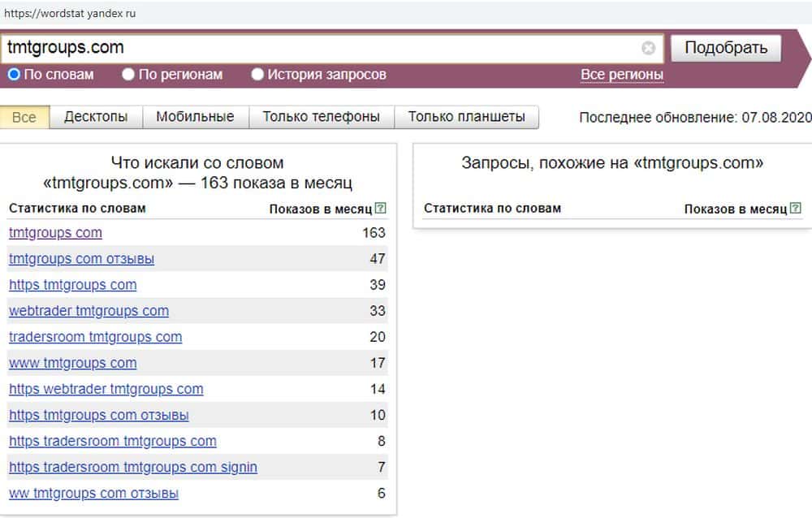Click the 'Запросы, похожие на «tmtgroups.com»' heading

[x=612, y=163]
